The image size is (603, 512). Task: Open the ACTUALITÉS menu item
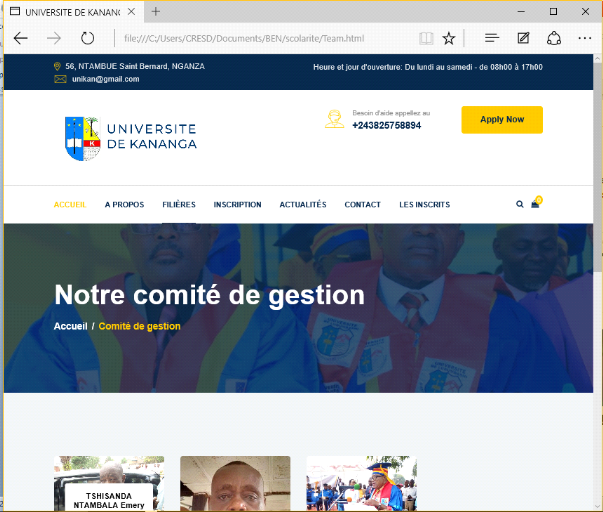click(x=303, y=205)
